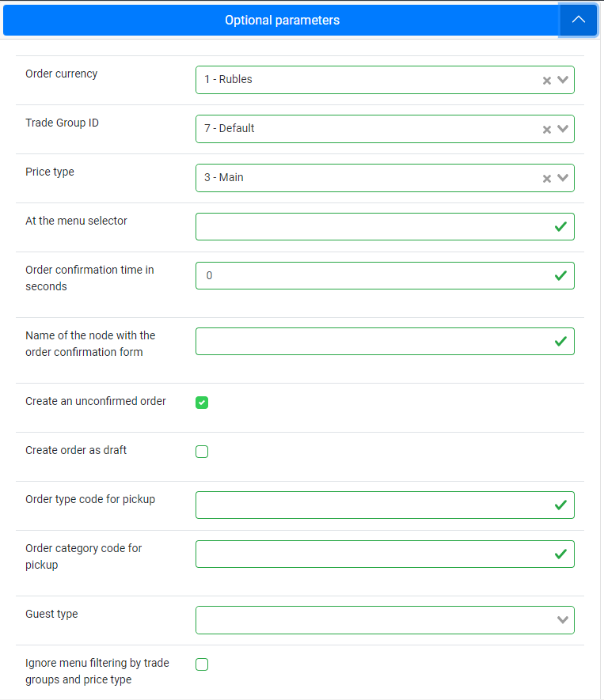Click checkmark in order category code field

coord(560,554)
